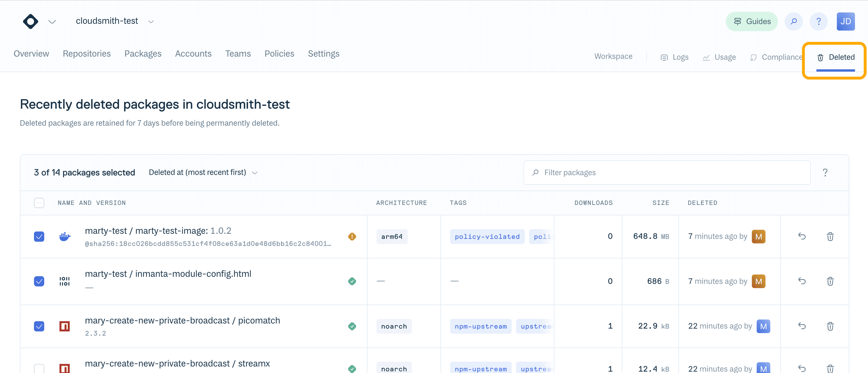This screenshot has width=868, height=373.
Task: Restore marty-test-image using its undo arrow
Action: point(802,237)
